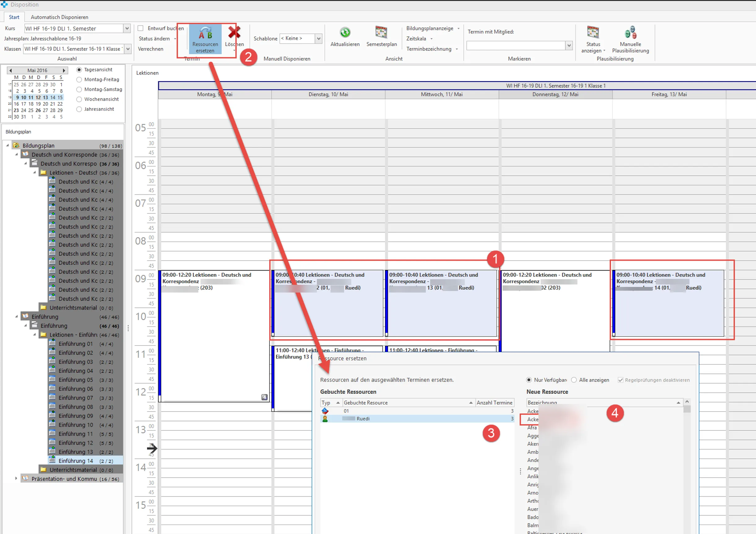Select the Wochenansicht radio button
The image size is (756, 534).
(x=79, y=99)
